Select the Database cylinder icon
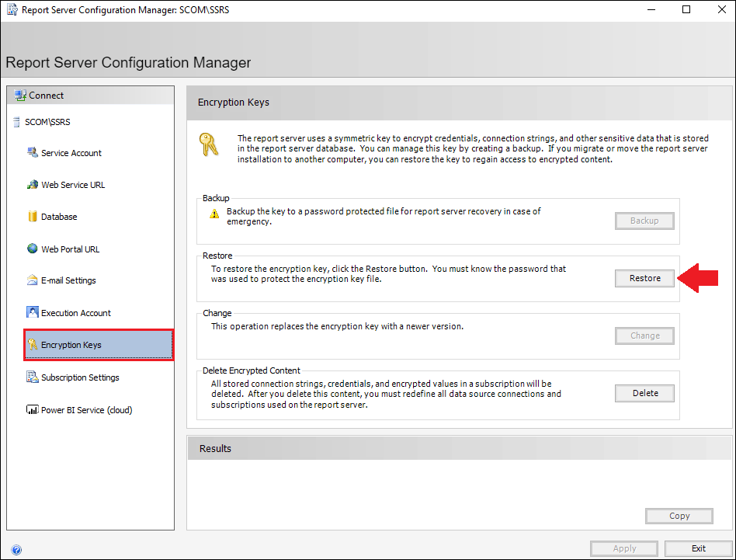Image resolution: width=736 pixels, height=560 pixels. pyautogui.click(x=33, y=217)
